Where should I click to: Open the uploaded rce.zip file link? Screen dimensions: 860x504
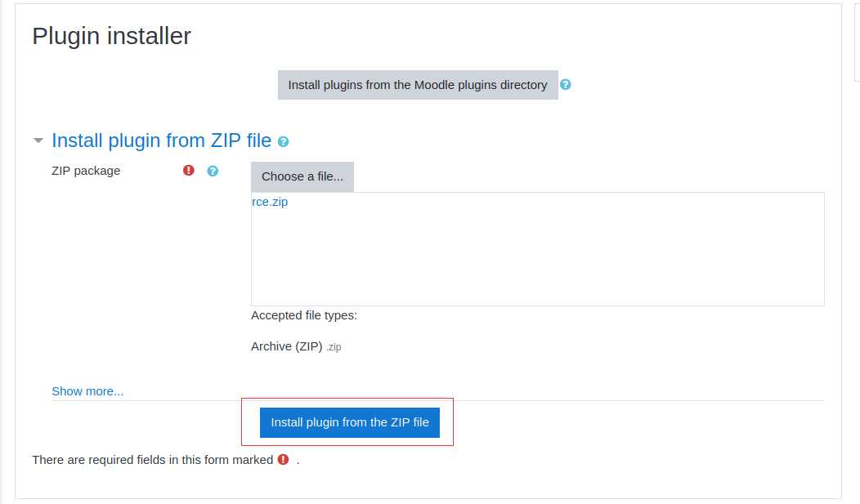[270, 202]
